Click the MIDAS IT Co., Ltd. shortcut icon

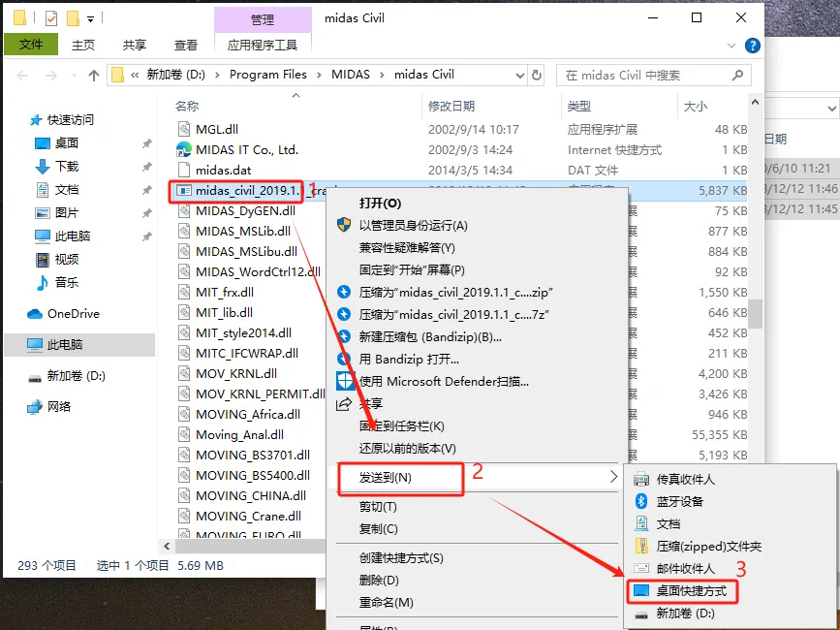pyautogui.click(x=184, y=149)
